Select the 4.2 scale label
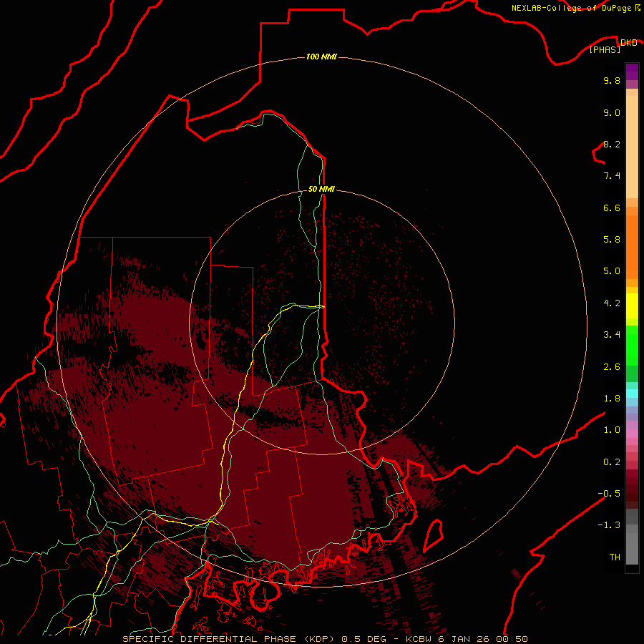Viewport: 644px width, 644px height. pos(612,303)
